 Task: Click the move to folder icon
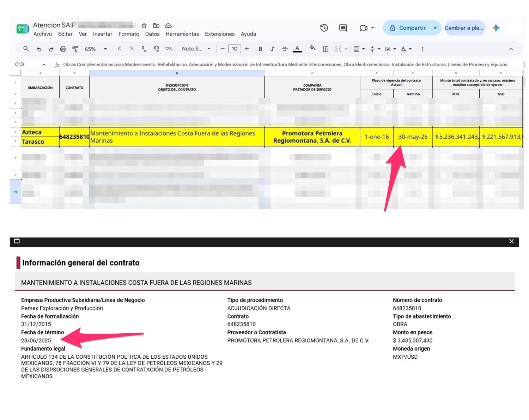point(156,25)
